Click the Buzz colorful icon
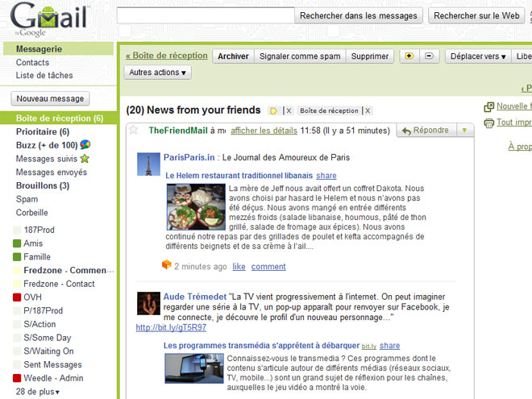Image resolution: width=532 pixels, height=399 pixels. (x=85, y=145)
